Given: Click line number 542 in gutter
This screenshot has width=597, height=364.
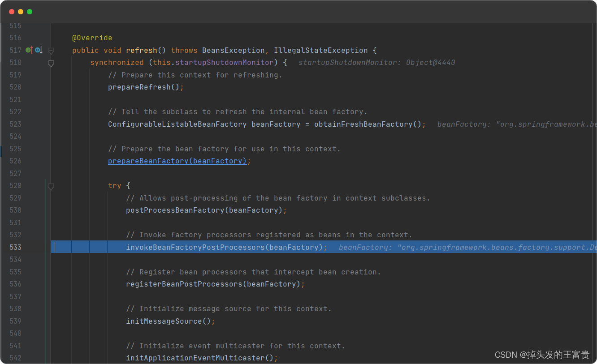Looking at the screenshot, I should click(x=15, y=358).
